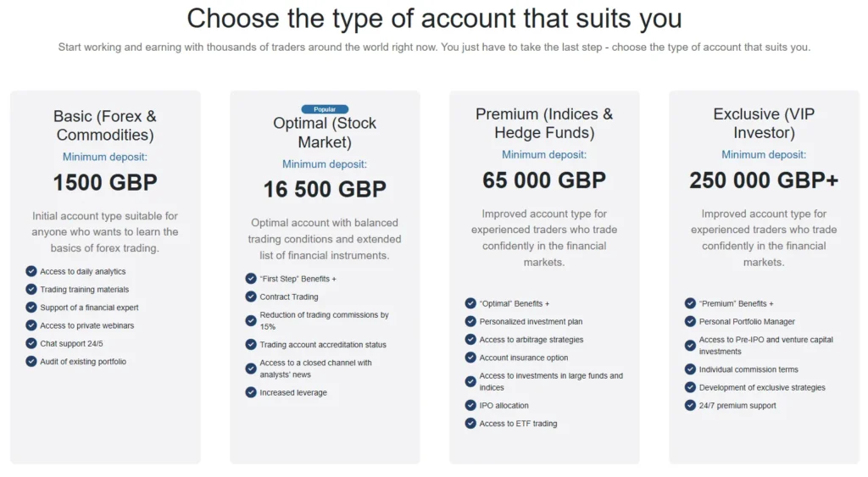Click checkmark icon beside Personal Portfolio Manager

point(690,321)
